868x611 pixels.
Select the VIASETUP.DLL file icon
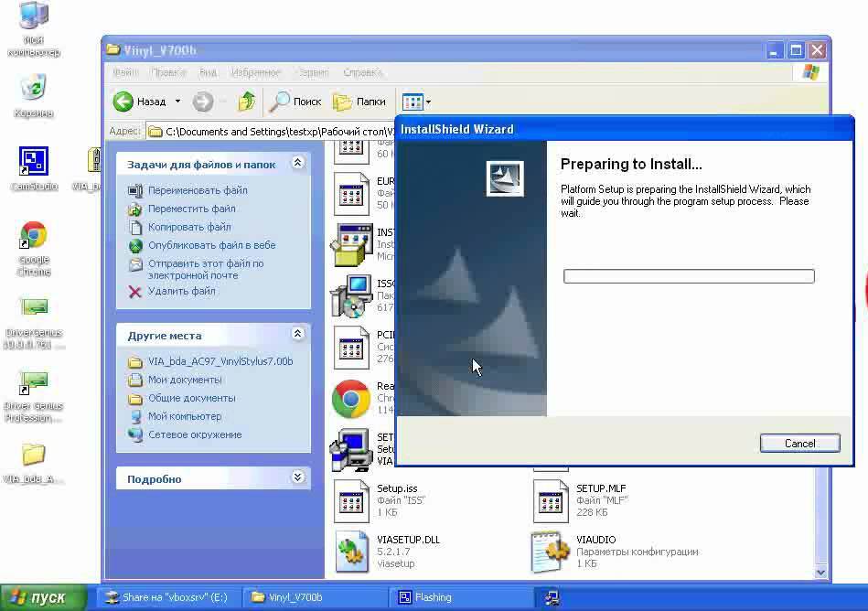[351, 552]
